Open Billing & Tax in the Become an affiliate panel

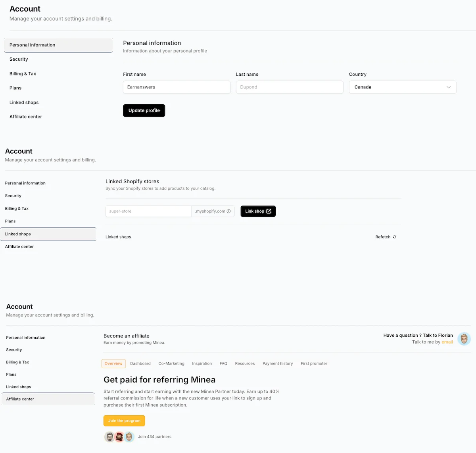pos(17,362)
